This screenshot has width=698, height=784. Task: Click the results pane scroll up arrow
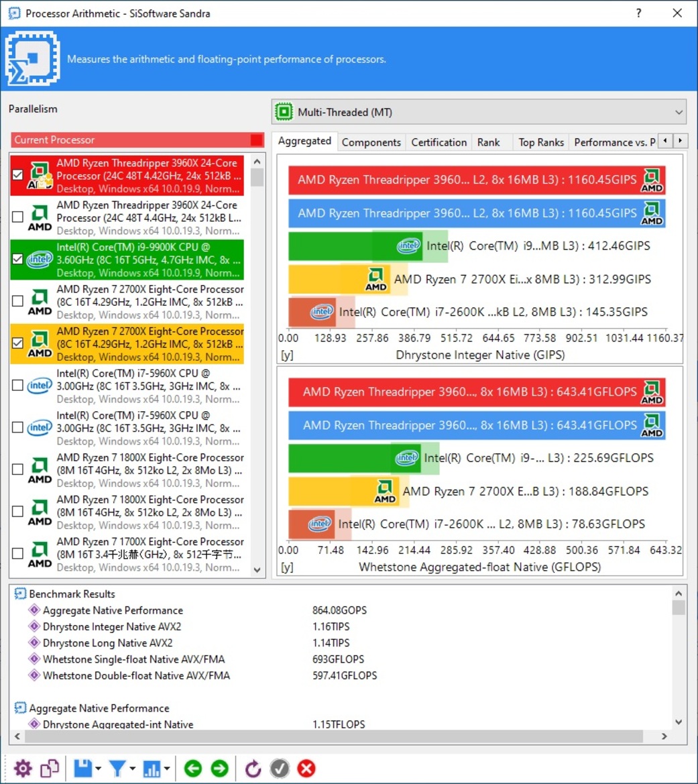click(x=679, y=594)
